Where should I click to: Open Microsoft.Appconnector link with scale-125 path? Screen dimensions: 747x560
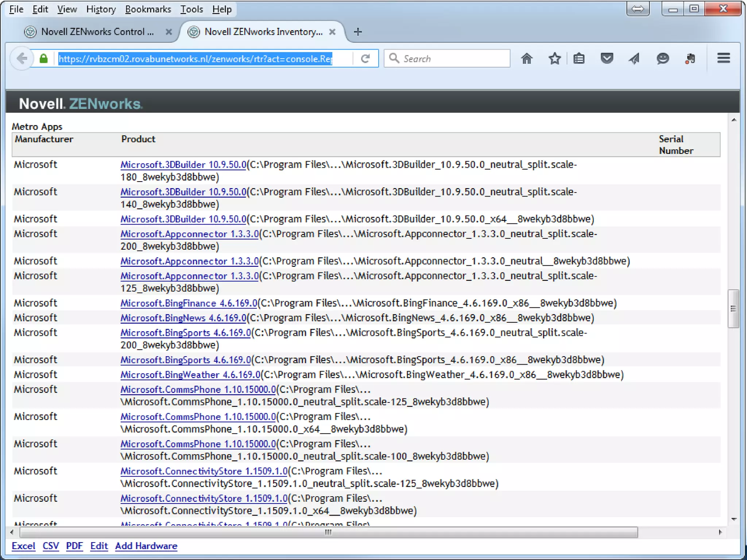190,276
